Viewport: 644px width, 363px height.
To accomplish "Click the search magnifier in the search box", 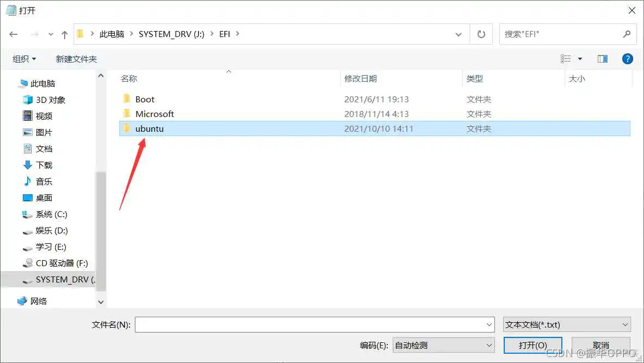I will click(x=628, y=34).
